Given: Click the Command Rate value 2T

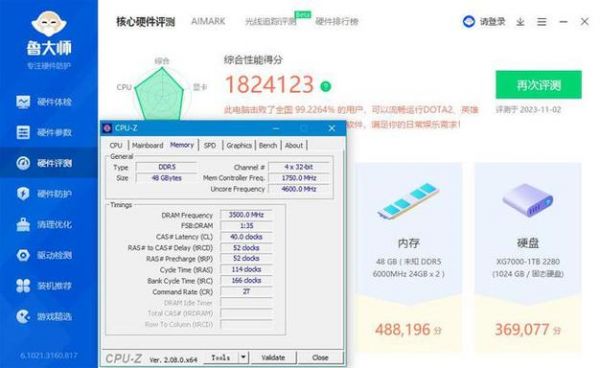Looking at the screenshot, I should pyautogui.click(x=246, y=291).
